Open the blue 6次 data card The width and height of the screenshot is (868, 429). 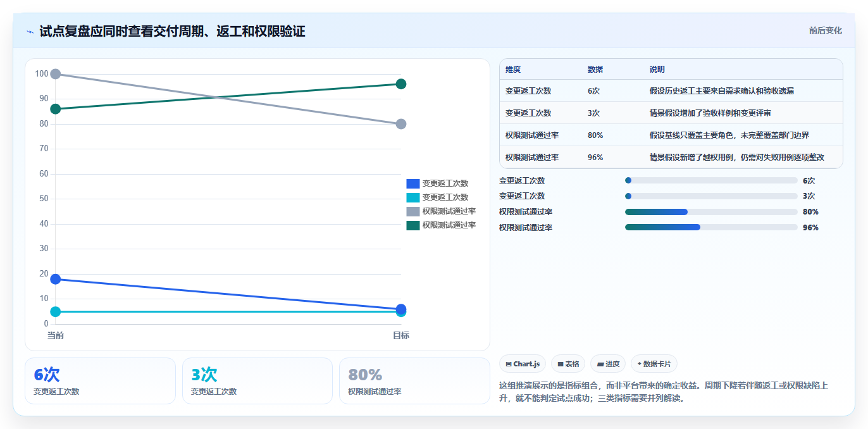tap(100, 381)
